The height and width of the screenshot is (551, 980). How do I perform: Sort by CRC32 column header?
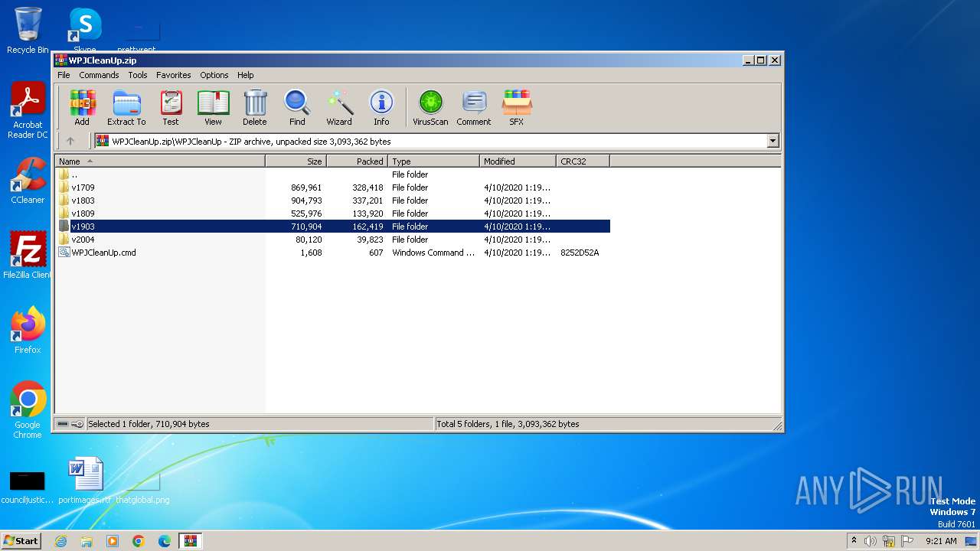tap(583, 161)
